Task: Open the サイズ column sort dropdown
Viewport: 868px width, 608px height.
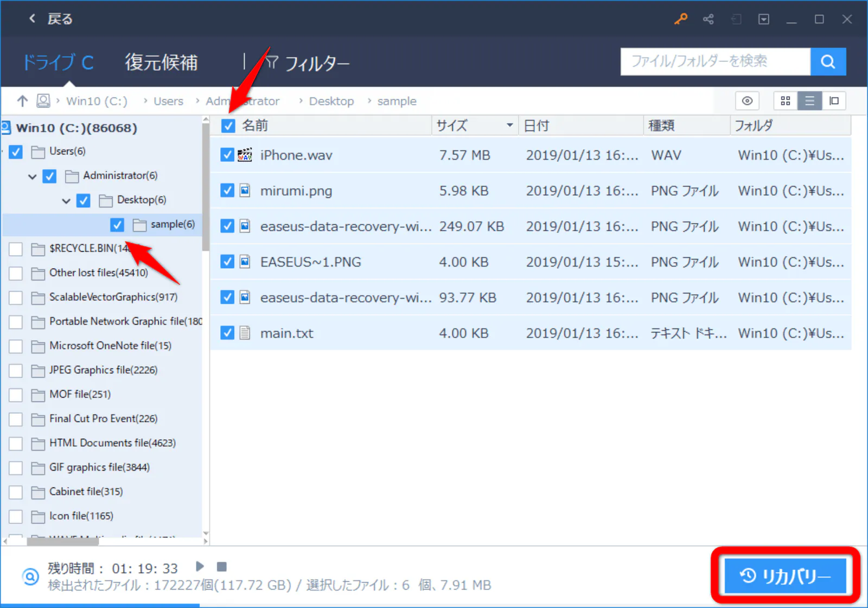Action: pos(509,125)
